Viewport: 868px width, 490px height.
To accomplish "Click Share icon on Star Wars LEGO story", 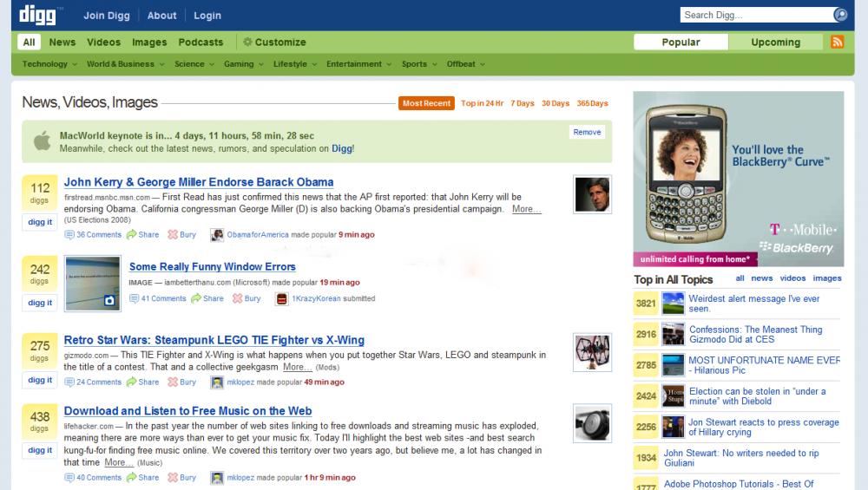I will 131,382.
